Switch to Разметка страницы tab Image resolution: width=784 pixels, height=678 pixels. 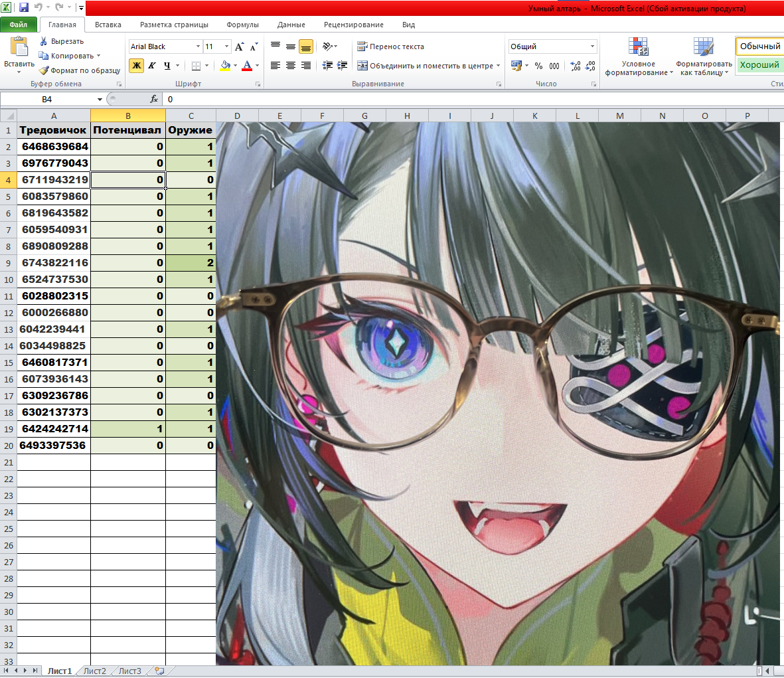[x=174, y=25]
